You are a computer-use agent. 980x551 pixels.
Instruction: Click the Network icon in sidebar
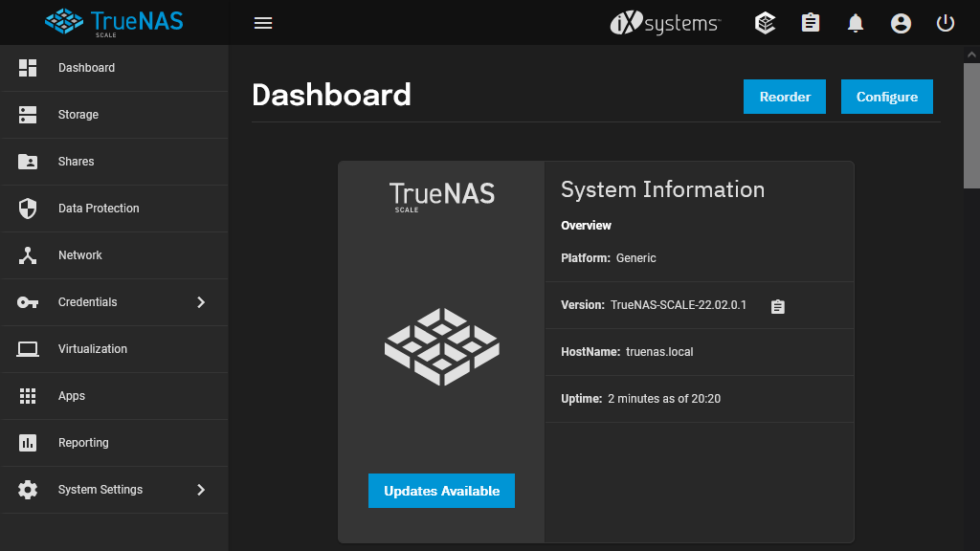tap(28, 254)
